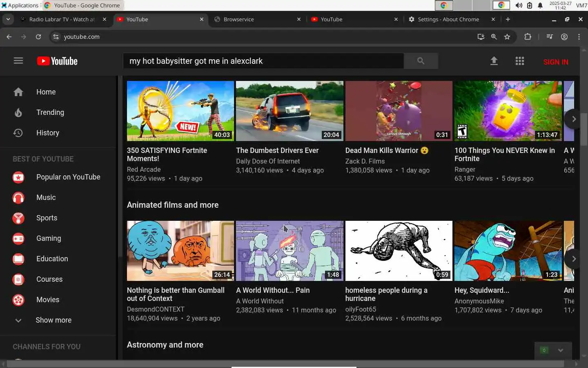Click the system volume speaker icon

(519, 5)
